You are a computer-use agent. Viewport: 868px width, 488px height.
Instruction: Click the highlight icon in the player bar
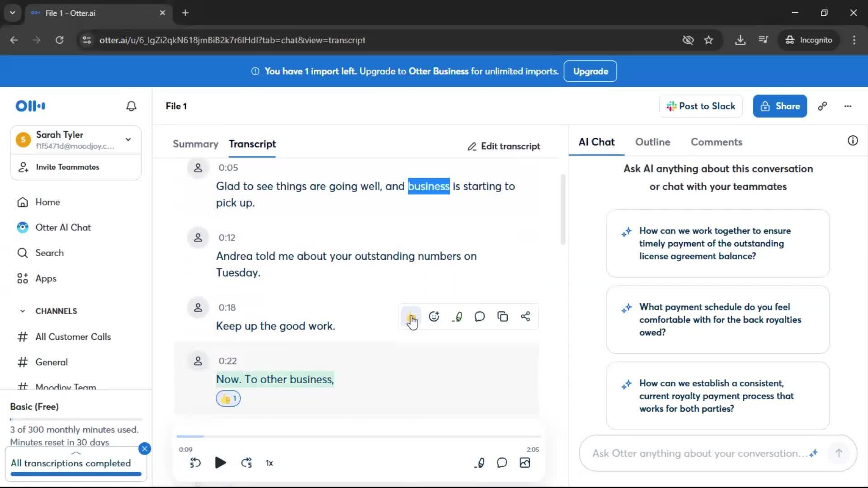(480, 463)
